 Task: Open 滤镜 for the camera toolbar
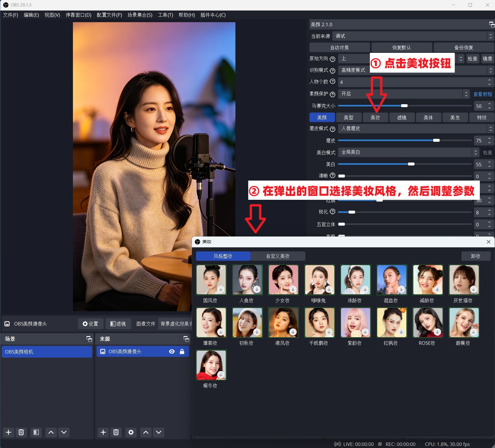tap(118, 323)
